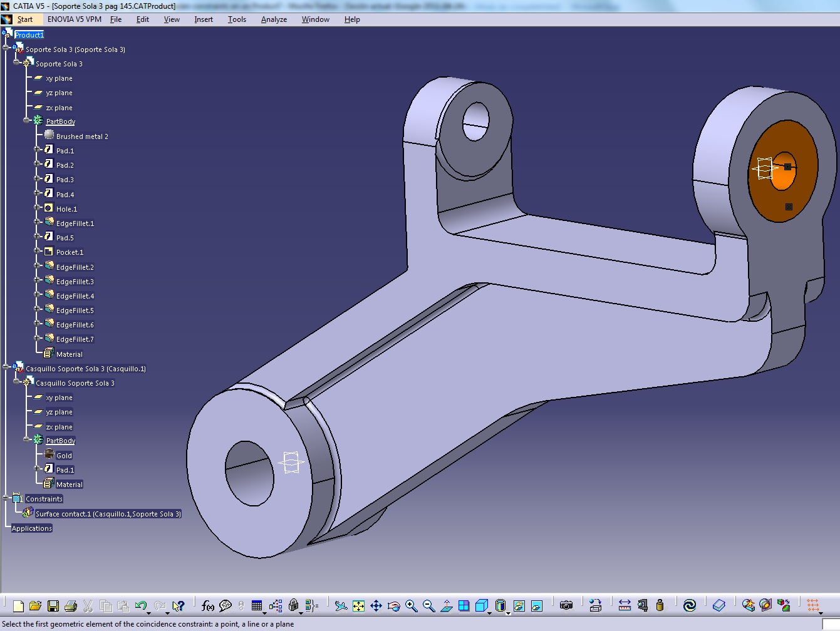Click the Measure Between ruler icon
The image size is (840, 631).
coord(625,605)
